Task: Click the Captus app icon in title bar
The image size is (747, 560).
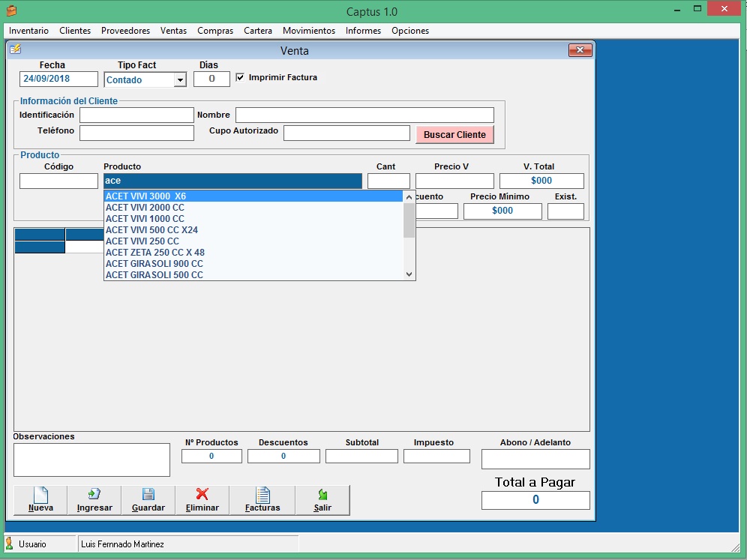Action: (11, 10)
